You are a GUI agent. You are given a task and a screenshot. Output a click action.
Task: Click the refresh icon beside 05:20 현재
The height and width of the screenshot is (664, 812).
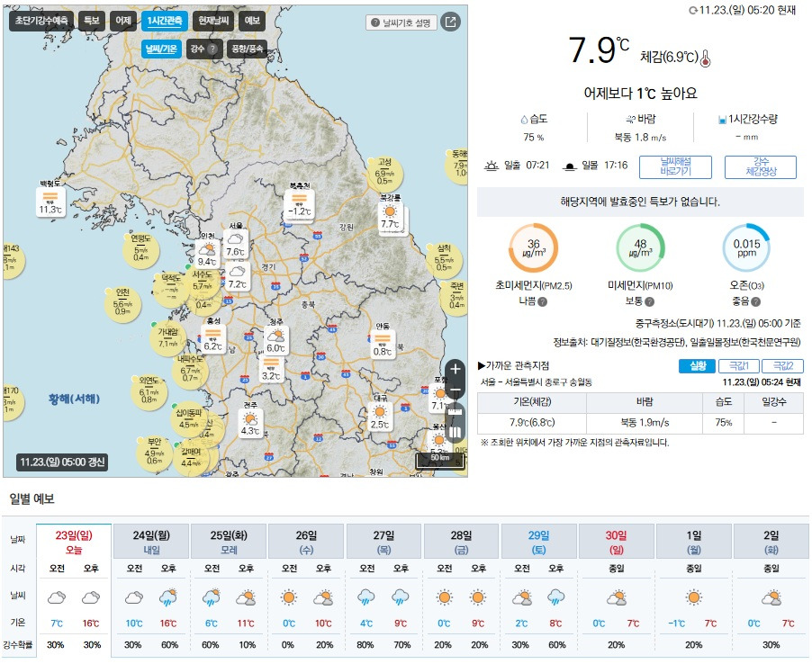692,11
